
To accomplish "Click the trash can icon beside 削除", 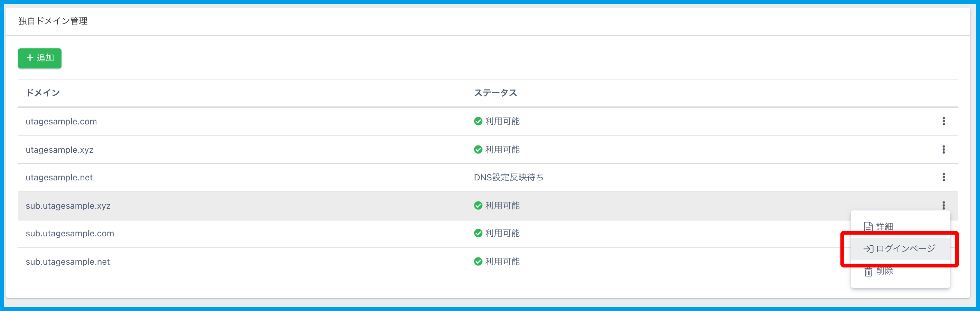I will pos(868,271).
